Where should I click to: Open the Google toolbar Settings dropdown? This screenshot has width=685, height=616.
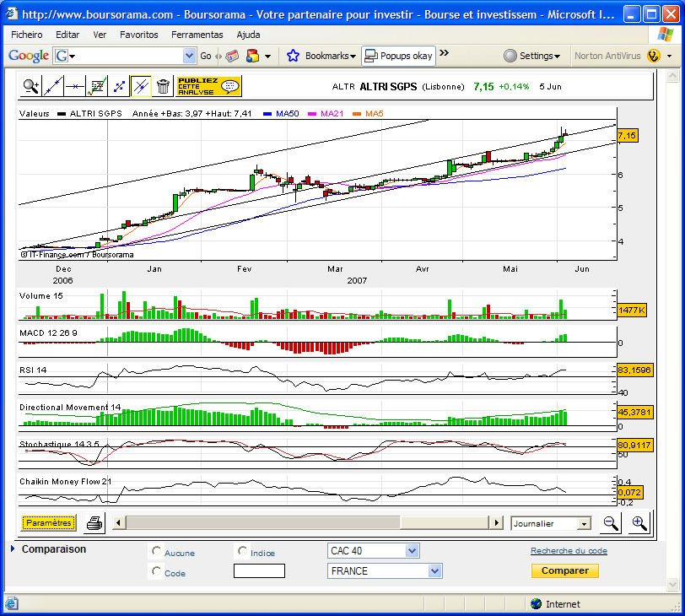pyautogui.click(x=531, y=56)
